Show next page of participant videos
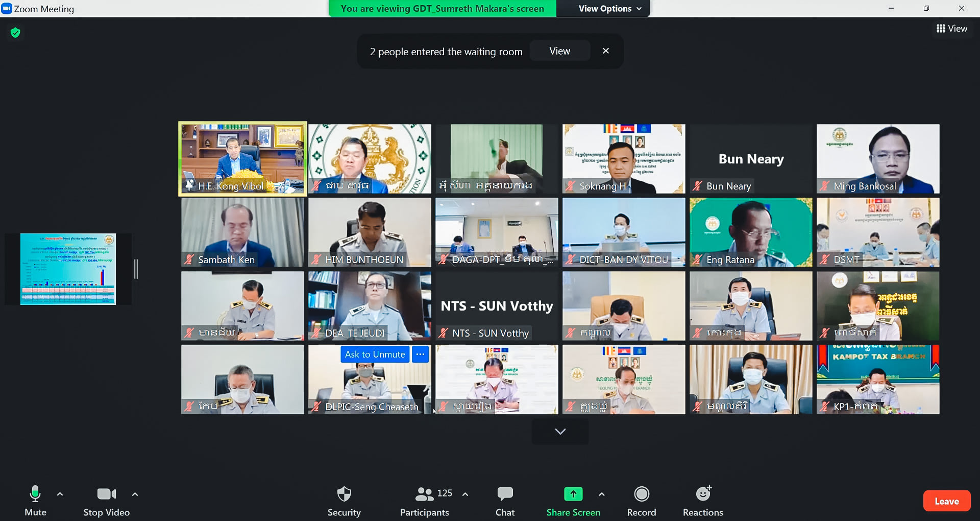 coord(560,432)
